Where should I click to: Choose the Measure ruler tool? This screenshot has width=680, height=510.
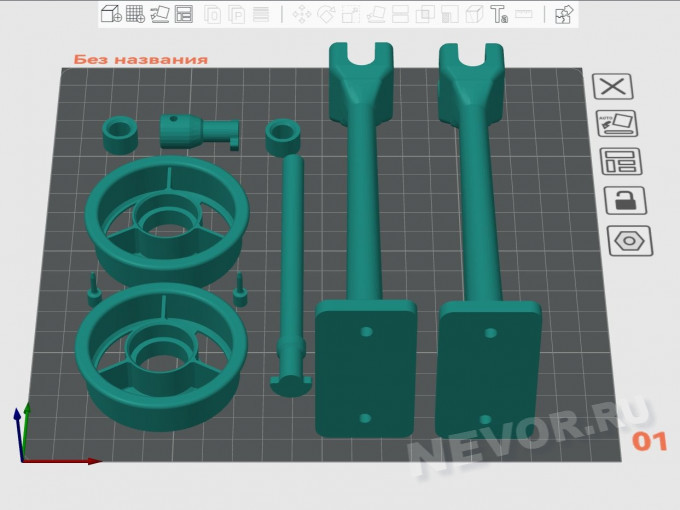click(x=524, y=14)
